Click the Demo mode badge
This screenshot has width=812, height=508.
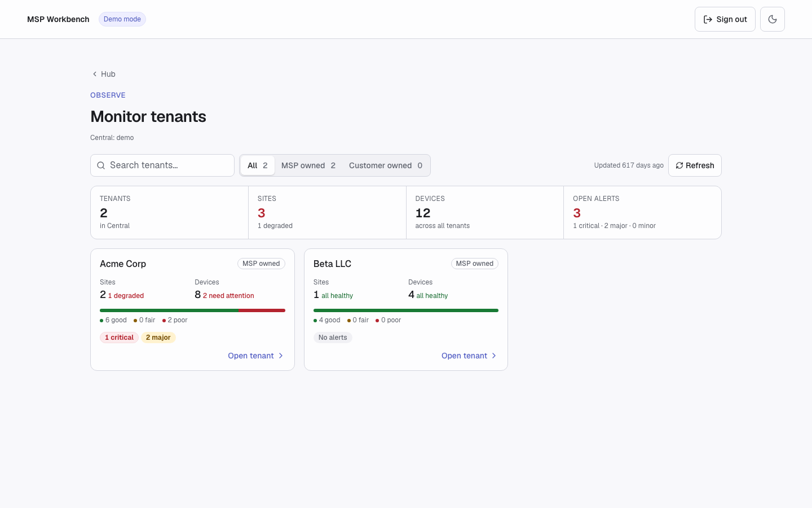point(122,19)
